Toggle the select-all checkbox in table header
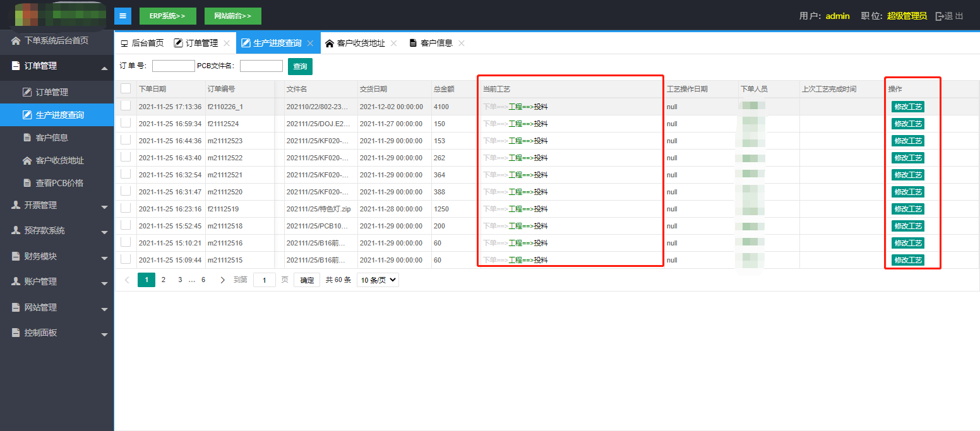 [126, 89]
